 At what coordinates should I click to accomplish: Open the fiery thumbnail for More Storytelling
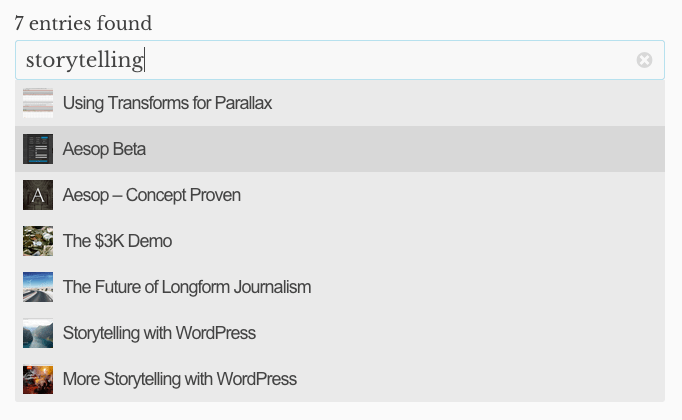(38, 379)
